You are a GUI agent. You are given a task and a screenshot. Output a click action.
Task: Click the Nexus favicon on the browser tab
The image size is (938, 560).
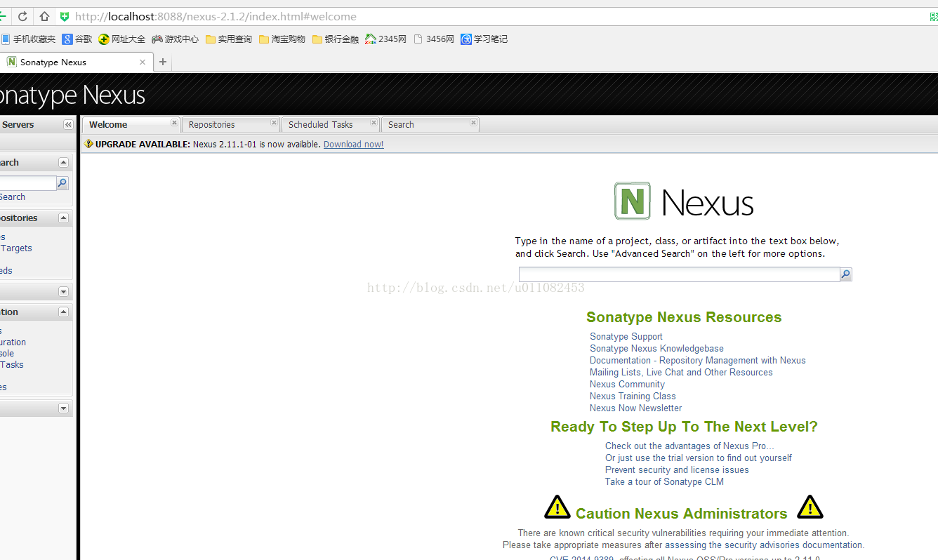point(12,62)
